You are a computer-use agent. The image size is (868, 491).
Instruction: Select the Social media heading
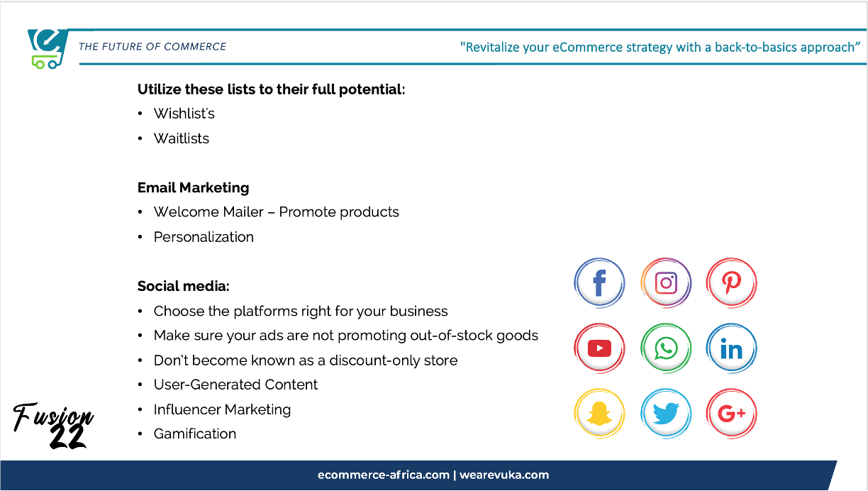[x=183, y=287]
